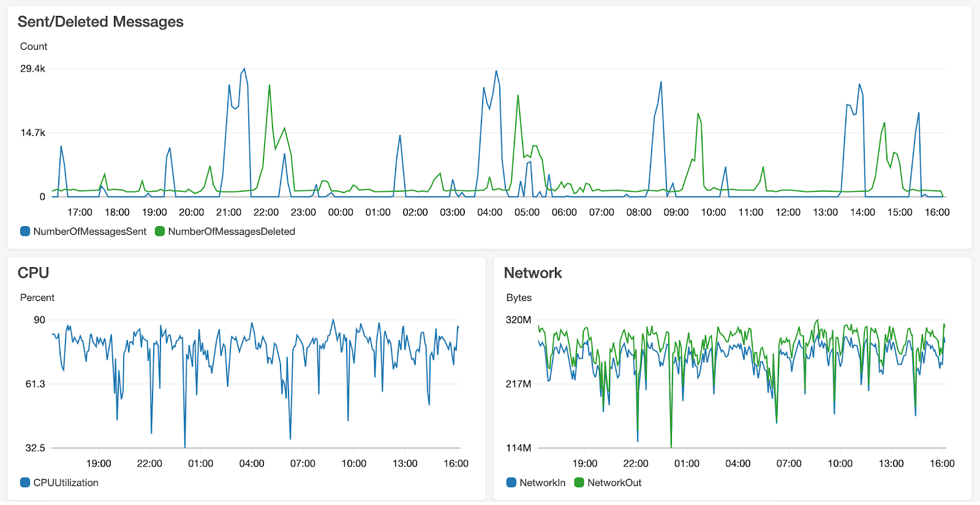Toggle the NetworkIn legend label
This screenshot has width=980, height=505.
[x=543, y=483]
